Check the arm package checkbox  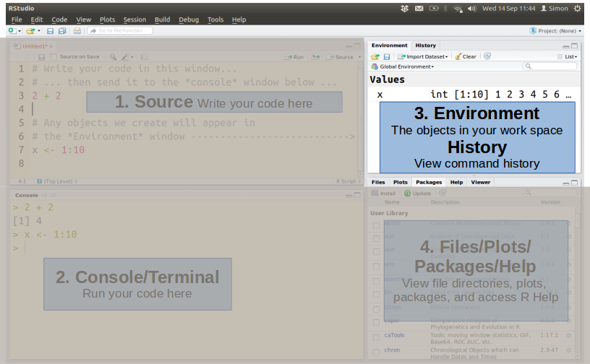coord(376,266)
